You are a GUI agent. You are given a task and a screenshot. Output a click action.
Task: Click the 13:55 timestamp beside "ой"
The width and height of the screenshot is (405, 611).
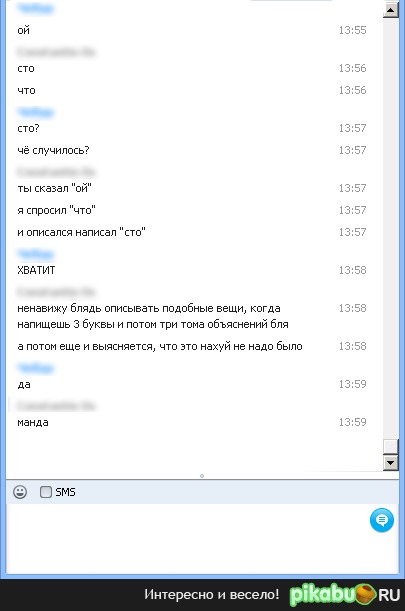[352, 30]
